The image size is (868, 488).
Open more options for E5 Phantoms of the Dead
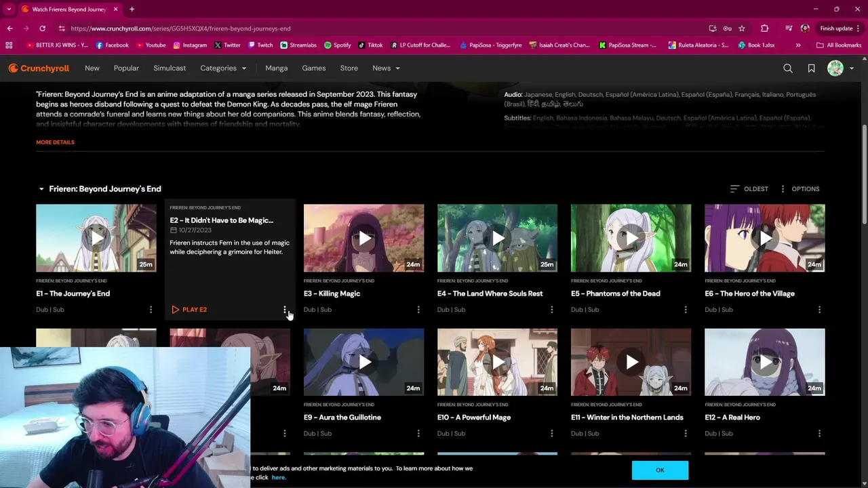tap(686, 310)
